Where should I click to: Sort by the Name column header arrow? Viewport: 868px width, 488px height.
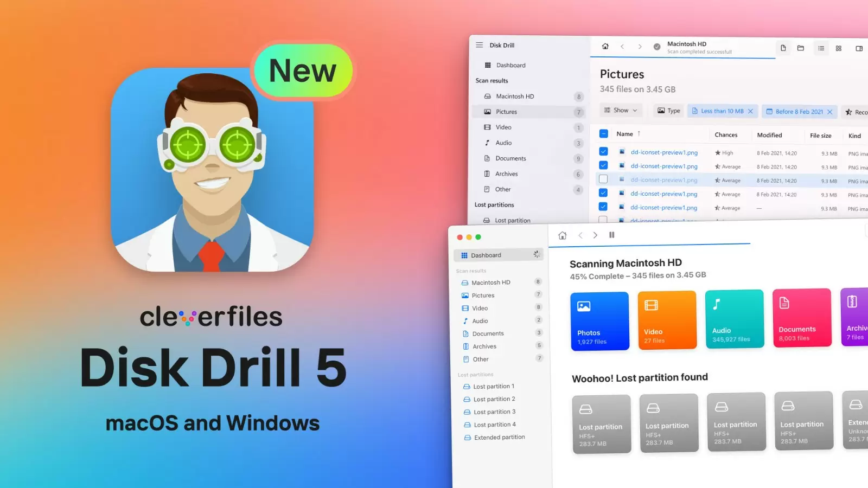pyautogui.click(x=639, y=133)
